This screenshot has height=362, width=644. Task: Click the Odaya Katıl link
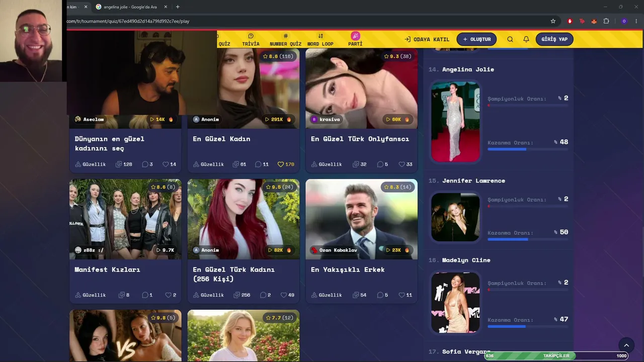(427, 39)
